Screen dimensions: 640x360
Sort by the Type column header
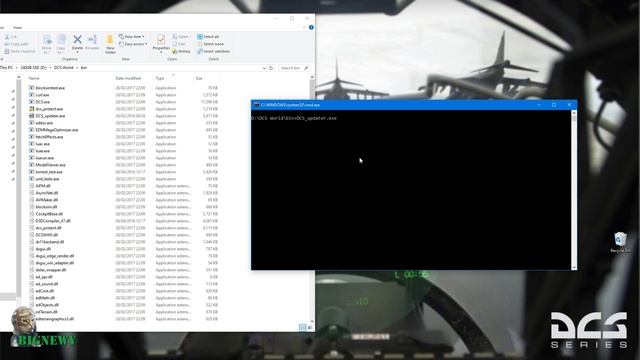point(160,78)
